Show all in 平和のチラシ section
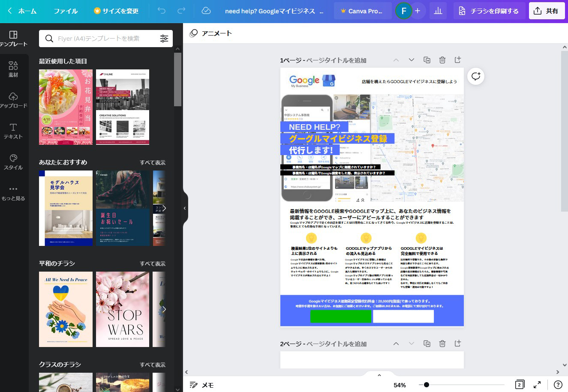Image resolution: width=568 pixels, height=392 pixels. [x=153, y=264]
